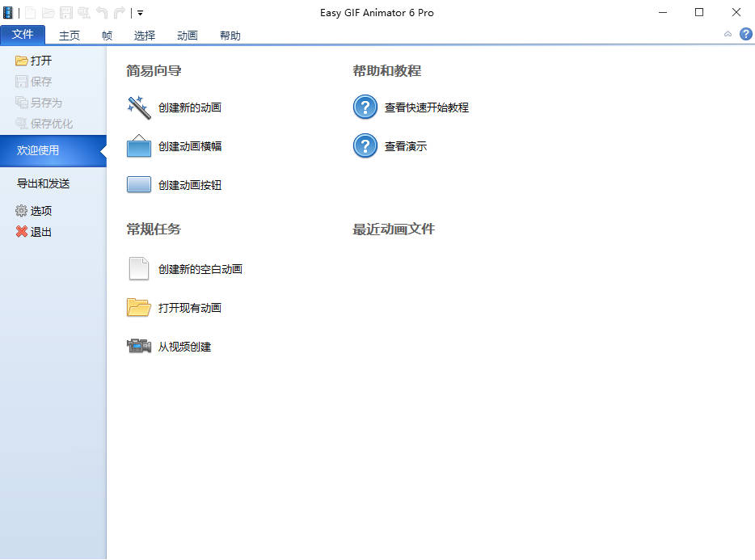Click the icon beside 另存为
755x560 pixels.
(21, 103)
